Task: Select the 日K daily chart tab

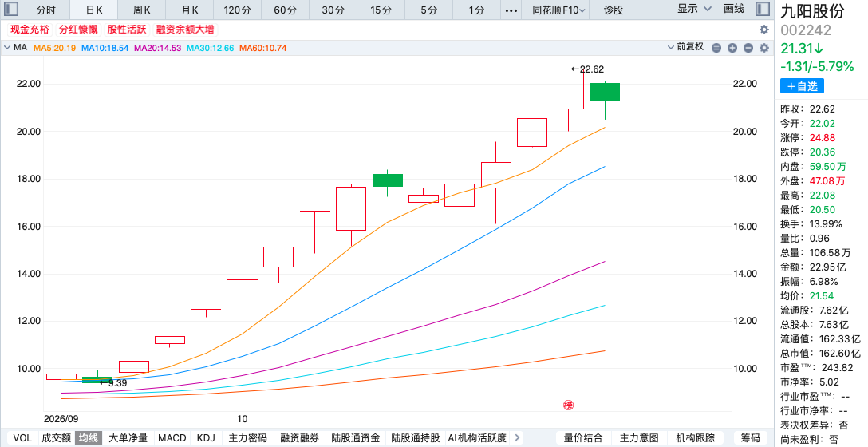Action: click(x=94, y=10)
